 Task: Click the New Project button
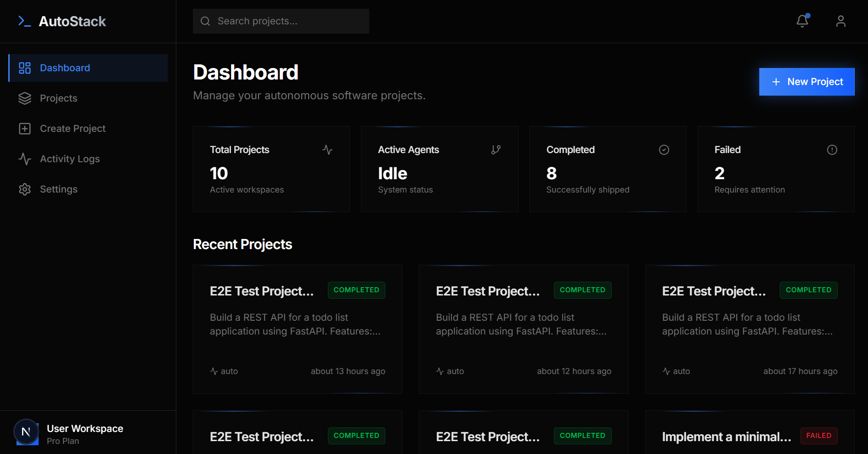tap(806, 82)
